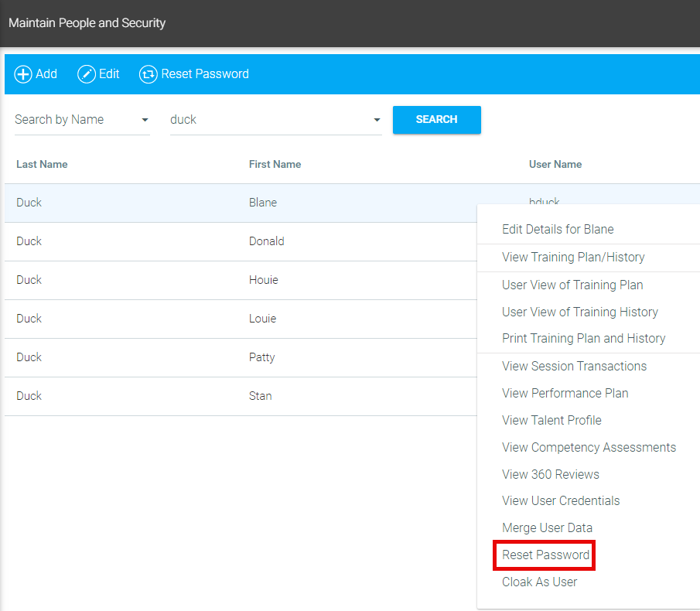Open View Competency Assessments
The width and height of the screenshot is (700, 611).
point(589,447)
